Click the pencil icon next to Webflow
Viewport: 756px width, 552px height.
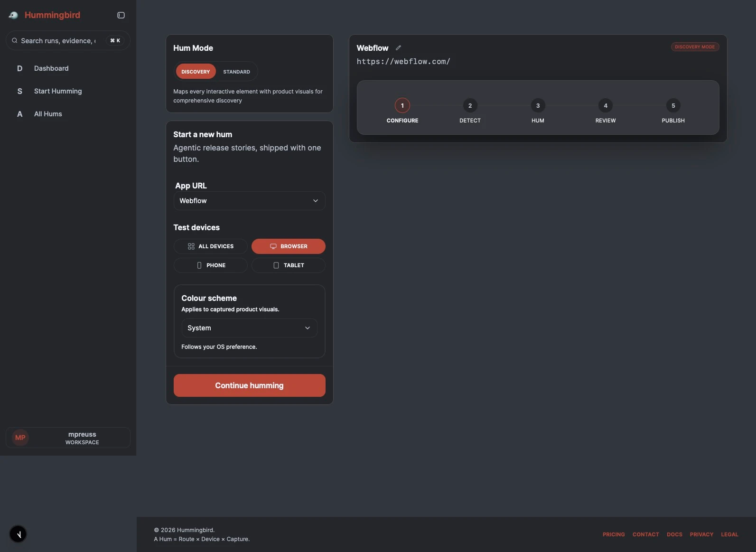tap(399, 48)
